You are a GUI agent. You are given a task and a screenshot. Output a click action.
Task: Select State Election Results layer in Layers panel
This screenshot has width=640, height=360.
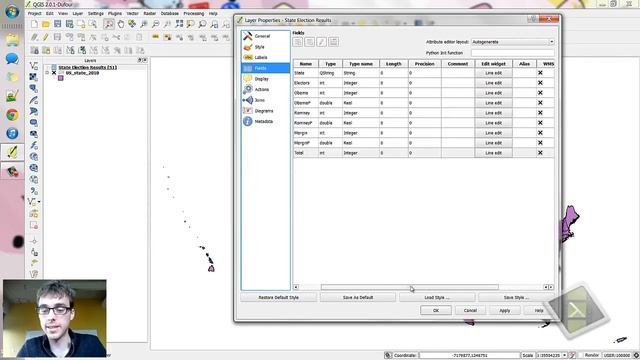click(x=87, y=67)
